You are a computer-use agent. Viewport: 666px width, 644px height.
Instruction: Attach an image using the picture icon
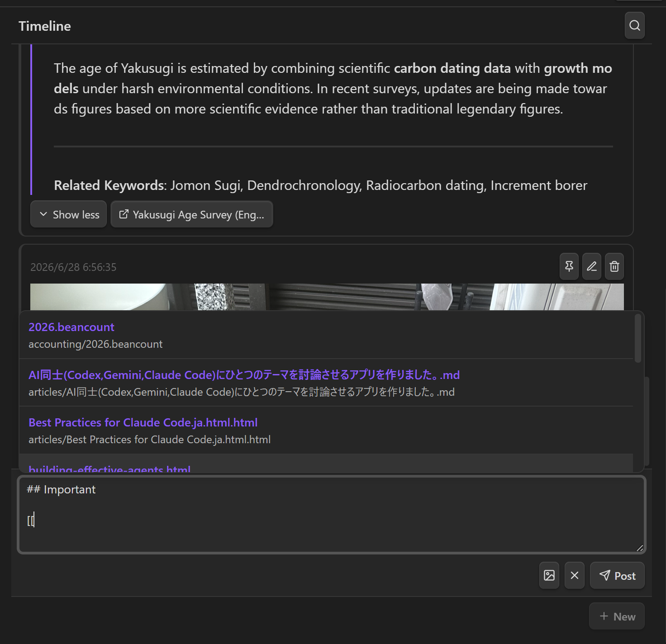pyautogui.click(x=549, y=575)
